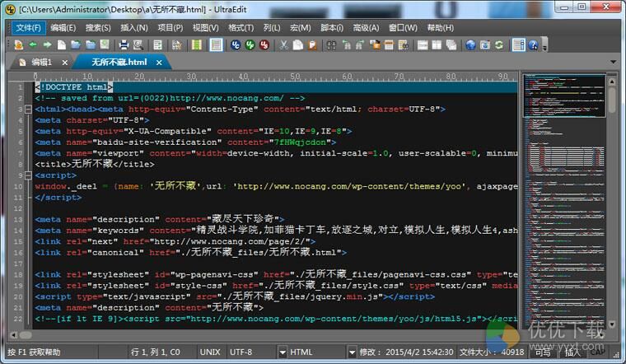Open the 视图(V) menu

coord(206,27)
